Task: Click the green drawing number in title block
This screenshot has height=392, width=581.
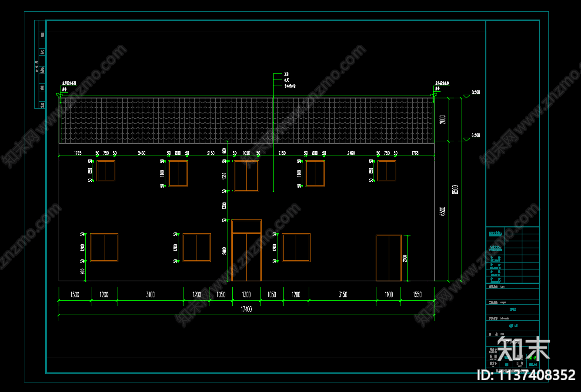Action: (x=532, y=357)
